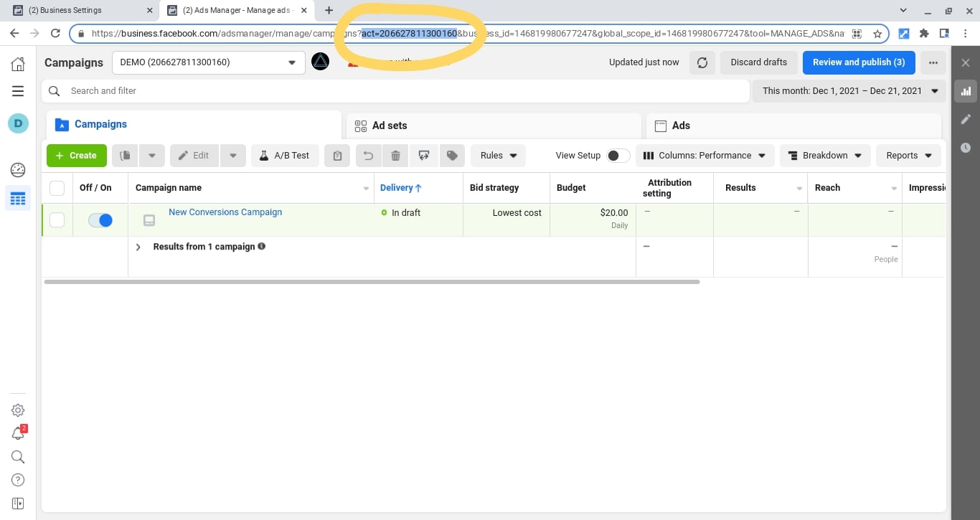The width and height of the screenshot is (980, 520).
Task: Toggle New Conversions Campaign on/off switch
Action: (x=100, y=220)
